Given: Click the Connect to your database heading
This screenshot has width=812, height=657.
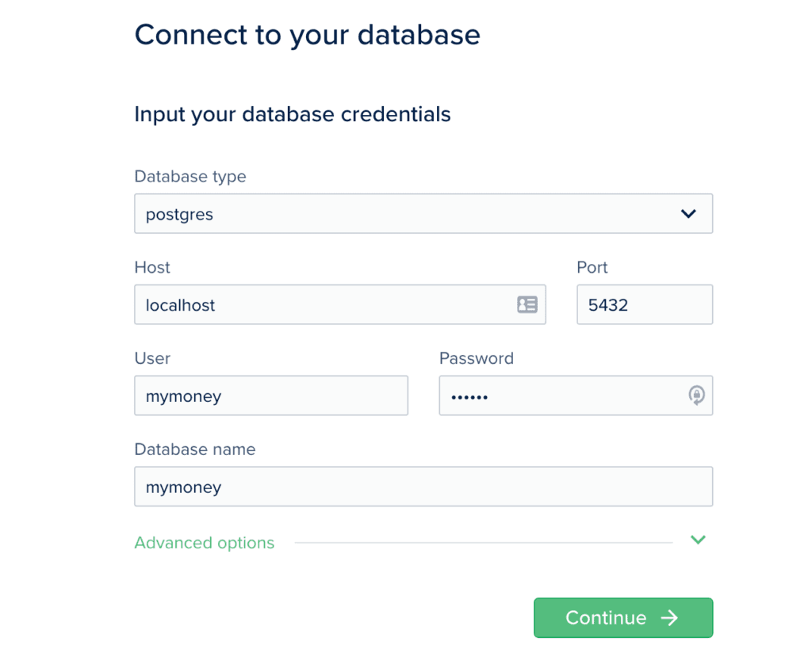Looking at the screenshot, I should click(308, 35).
